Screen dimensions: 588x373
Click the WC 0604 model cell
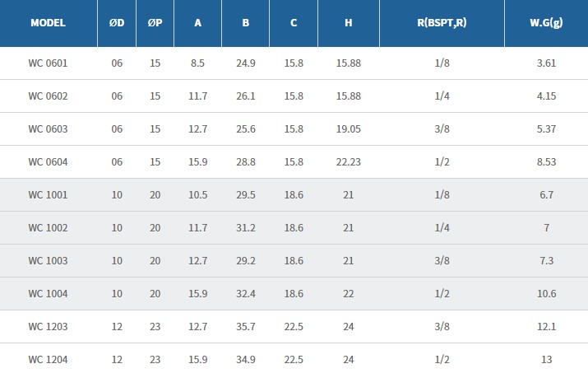coord(48,161)
